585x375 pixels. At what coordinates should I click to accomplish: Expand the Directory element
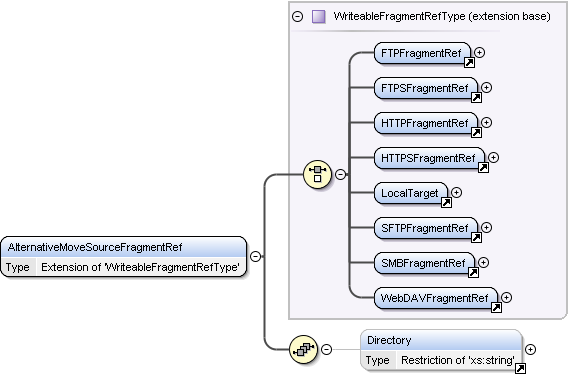click(530, 349)
